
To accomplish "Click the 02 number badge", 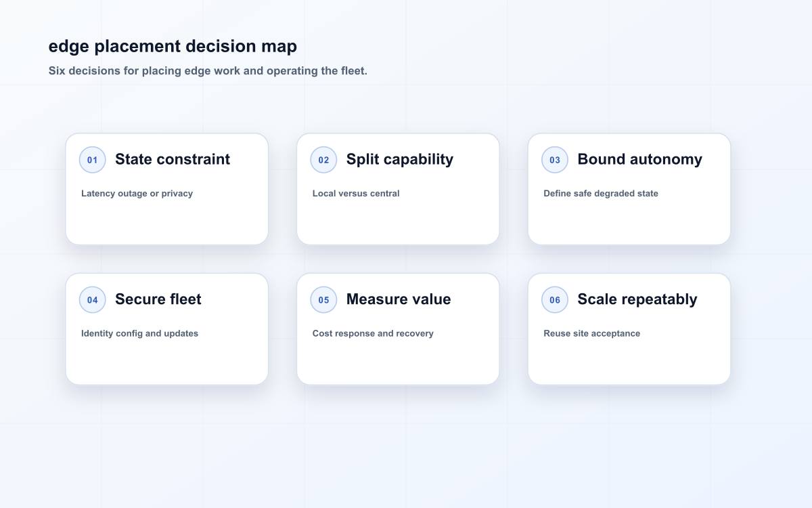I will click(x=323, y=160).
